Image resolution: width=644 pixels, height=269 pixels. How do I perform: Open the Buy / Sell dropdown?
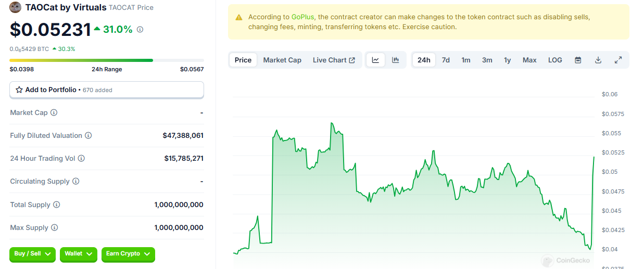pyautogui.click(x=32, y=254)
